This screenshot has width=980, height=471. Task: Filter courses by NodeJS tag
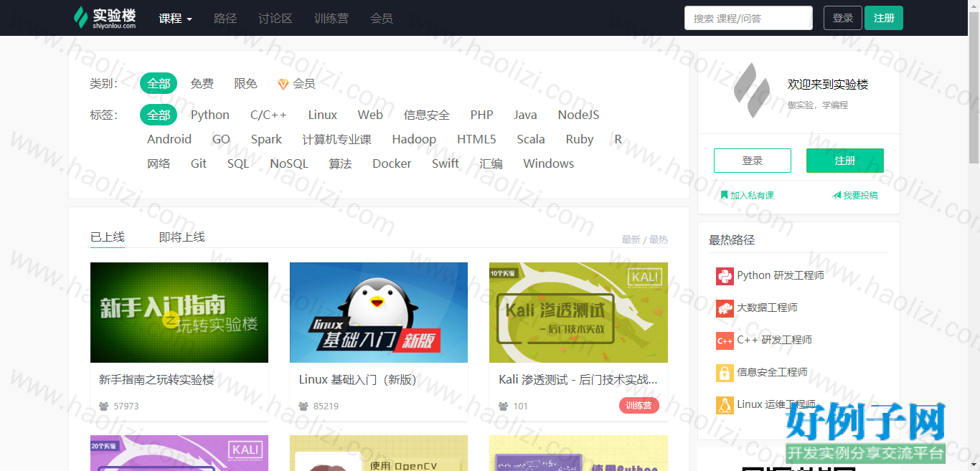click(x=578, y=115)
